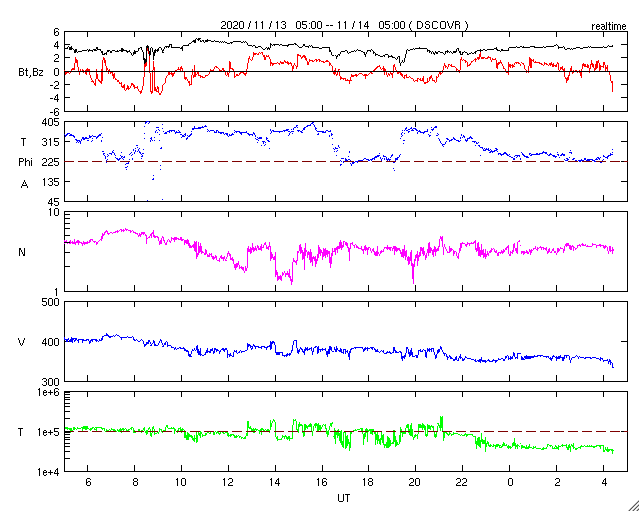Viewport: 640px width, 512px height.
Task: Click the "T" label of the temperature panel
Action: pos(20,432)
